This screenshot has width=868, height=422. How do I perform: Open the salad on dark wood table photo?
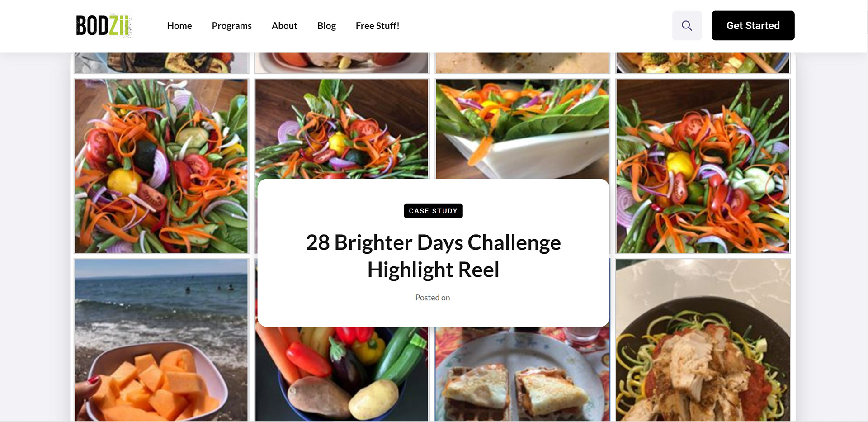[x=342, y=129]
